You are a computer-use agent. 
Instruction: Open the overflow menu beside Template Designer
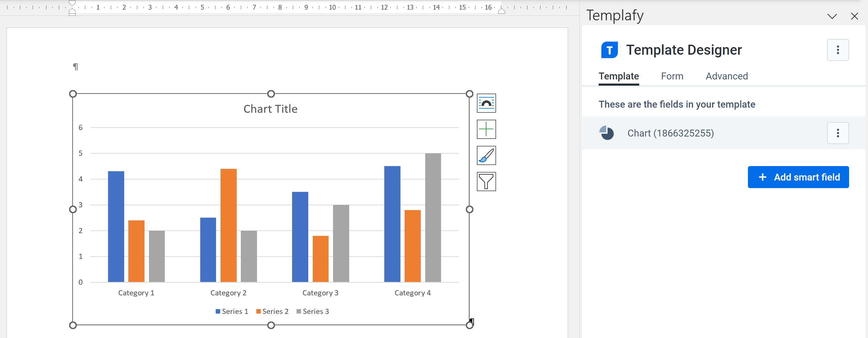click(838, 50)
